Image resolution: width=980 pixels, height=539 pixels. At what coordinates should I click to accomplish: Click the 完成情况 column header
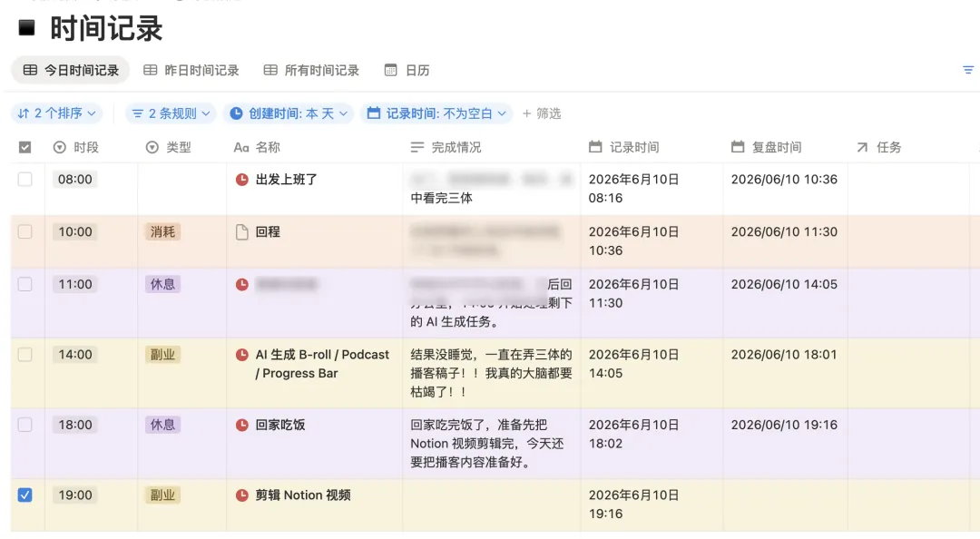tap(491, 147)
